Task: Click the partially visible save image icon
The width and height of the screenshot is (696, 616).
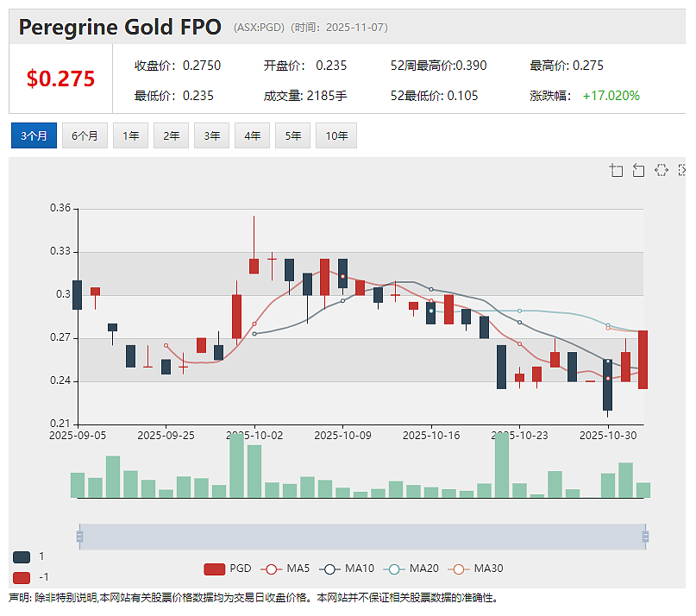Action: pyautogui.click(x=682, y=170)
